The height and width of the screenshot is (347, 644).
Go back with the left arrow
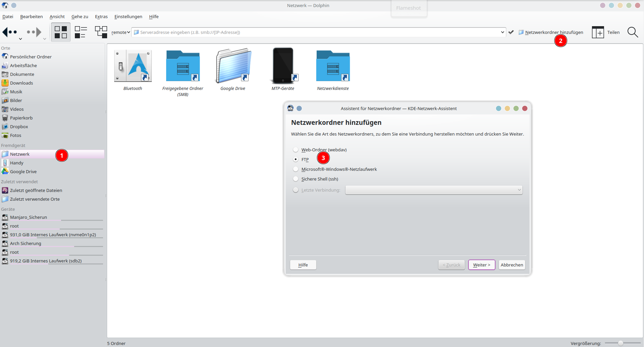tap(10, 32)
